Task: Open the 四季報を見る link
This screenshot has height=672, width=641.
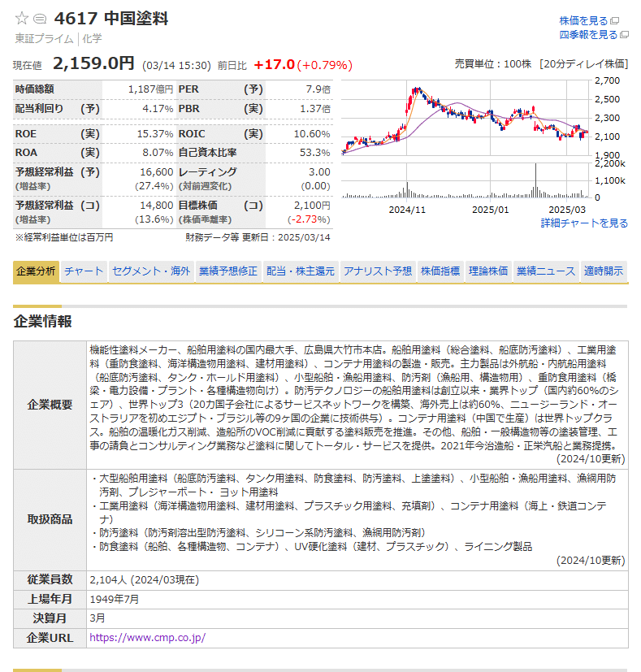Action: 588,35
